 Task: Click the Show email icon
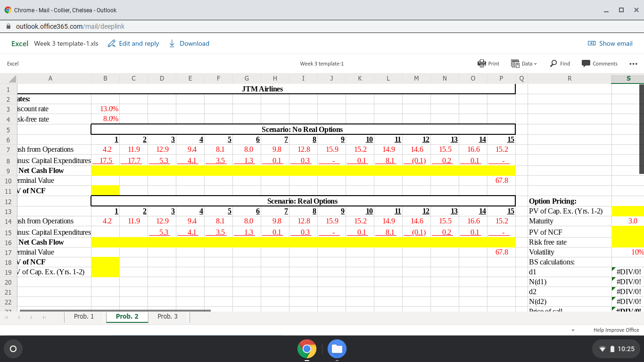coord(592,43)
